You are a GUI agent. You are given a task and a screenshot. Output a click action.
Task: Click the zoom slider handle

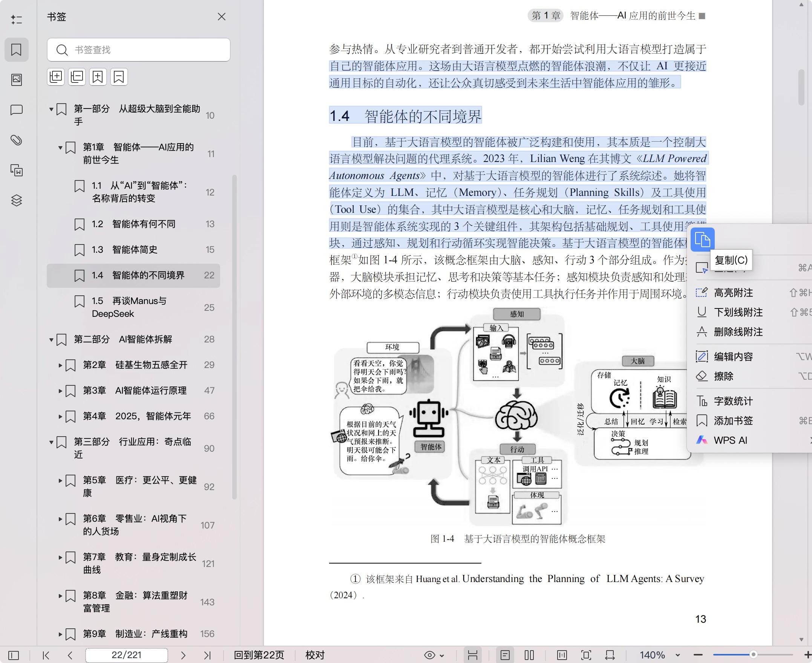(753, 655)
